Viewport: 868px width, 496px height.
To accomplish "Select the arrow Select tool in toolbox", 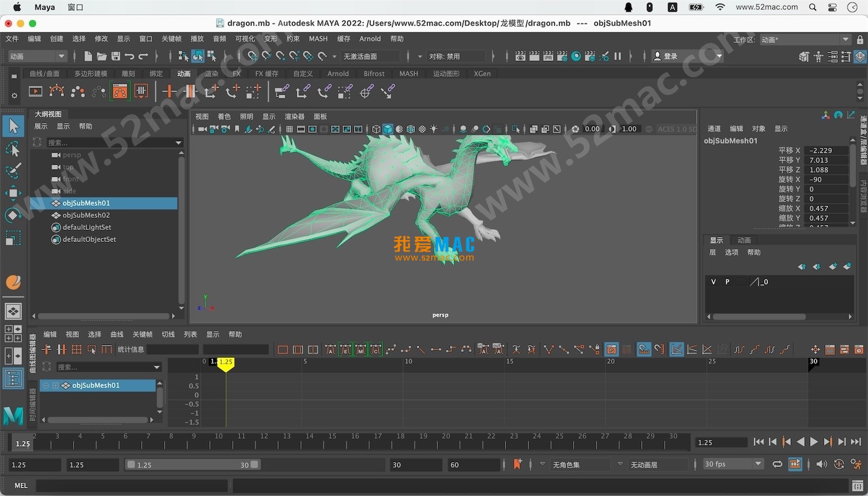I will [13, 126].
